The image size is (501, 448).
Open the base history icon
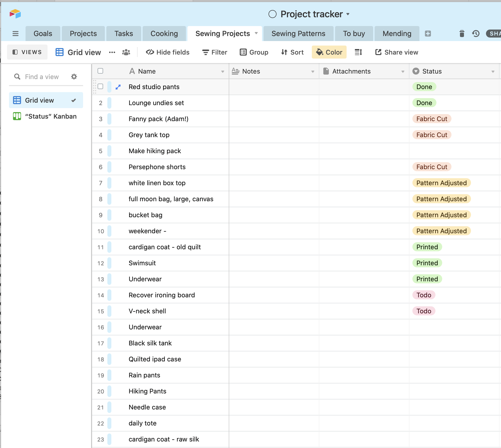pyautogui.click(x=476, y=34)
